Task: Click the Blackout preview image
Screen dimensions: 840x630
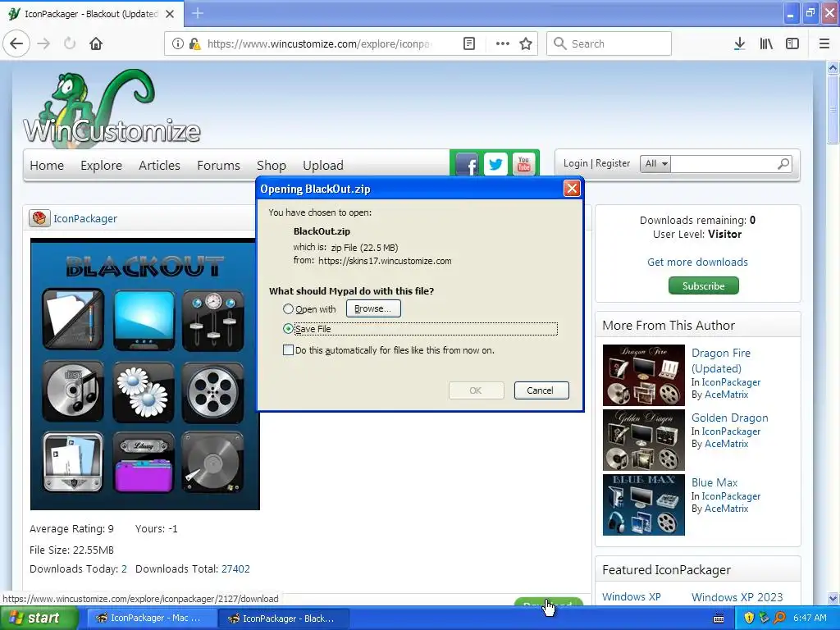Action: (x=143, y=374)
